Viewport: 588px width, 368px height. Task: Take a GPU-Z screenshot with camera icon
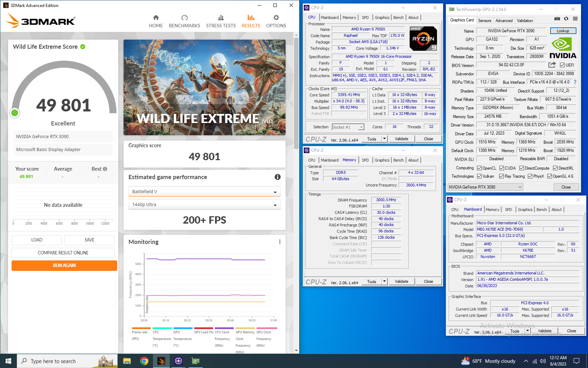557,19
